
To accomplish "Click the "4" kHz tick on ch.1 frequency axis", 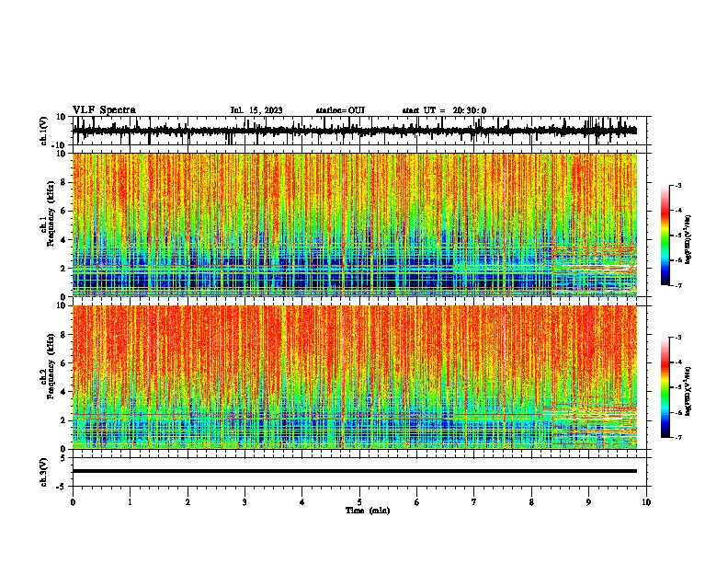I will coord(64,240).
